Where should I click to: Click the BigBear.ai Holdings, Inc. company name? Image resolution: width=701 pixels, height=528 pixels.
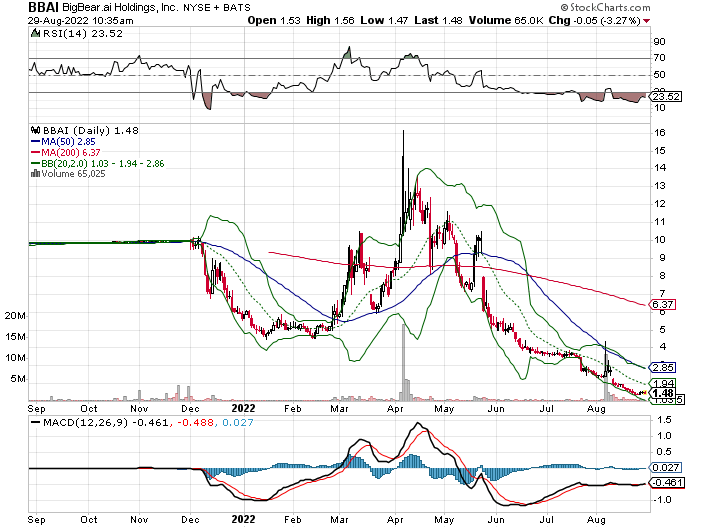(120, 8)
